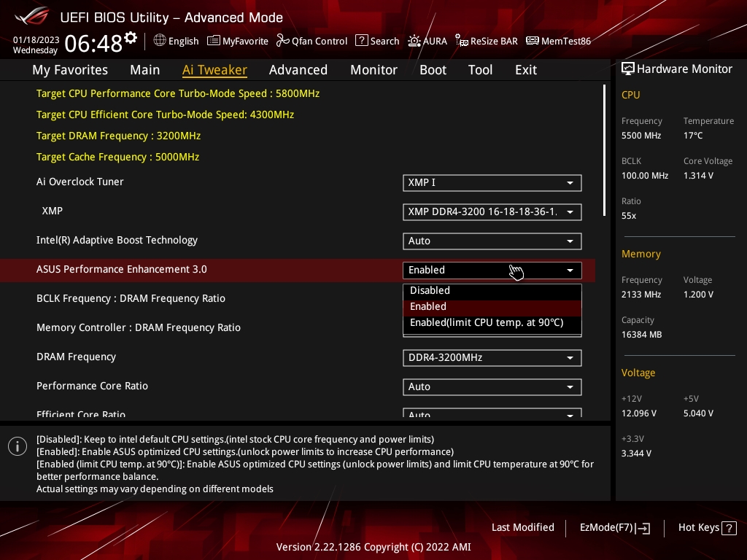Click the CPU frequency 5500 MHz value

click(x=641, y=135)
